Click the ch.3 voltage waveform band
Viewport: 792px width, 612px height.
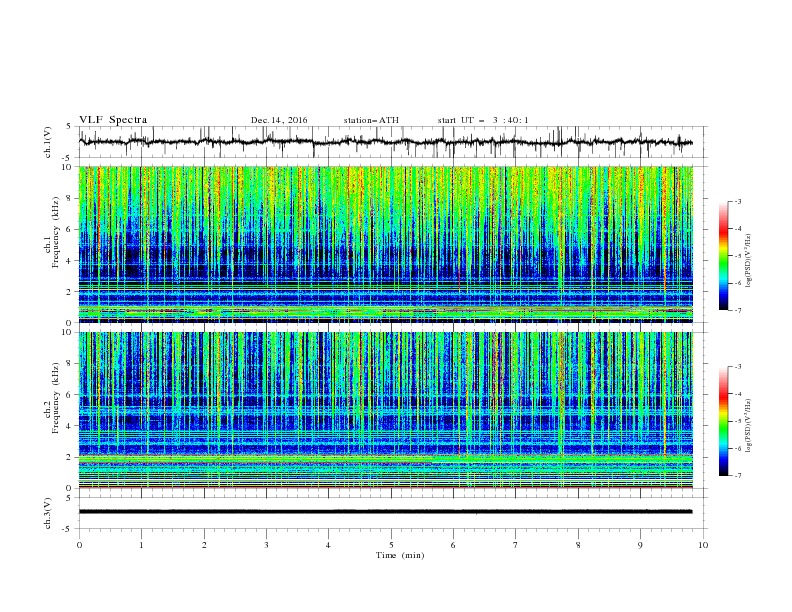point(385,512)
